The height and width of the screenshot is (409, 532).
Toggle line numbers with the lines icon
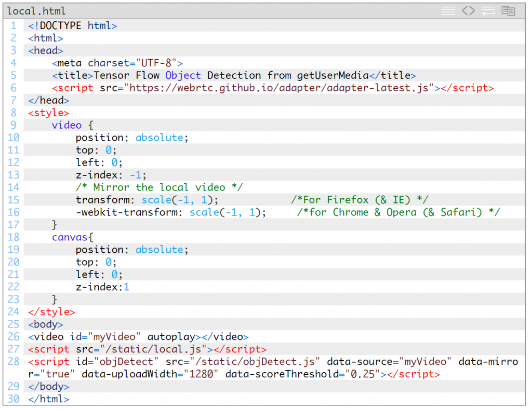[448, 11]
